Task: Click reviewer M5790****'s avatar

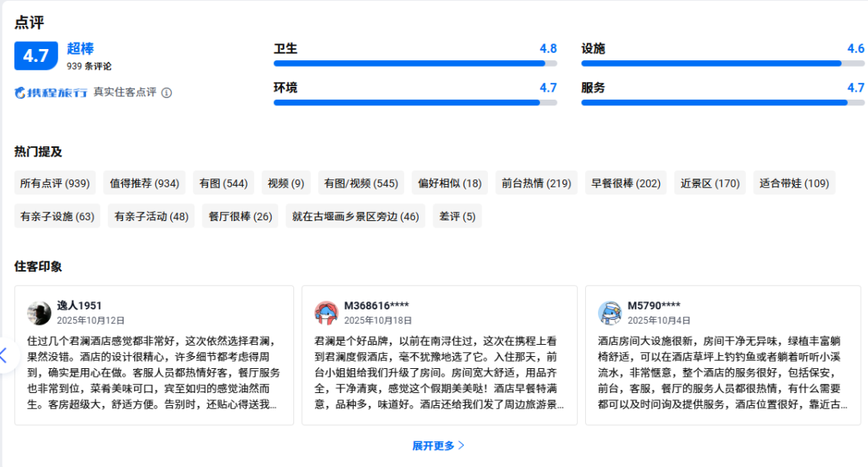Action: pyautogui.click(x=610, y=312)
